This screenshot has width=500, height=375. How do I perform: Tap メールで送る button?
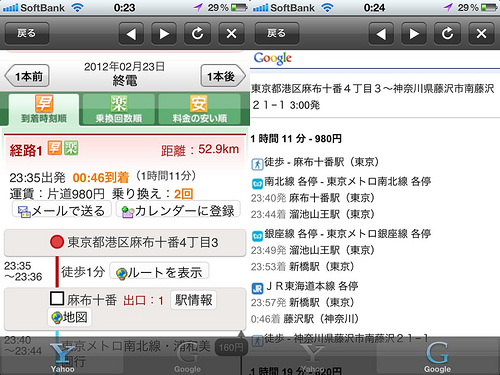click(x=62, y=210)
